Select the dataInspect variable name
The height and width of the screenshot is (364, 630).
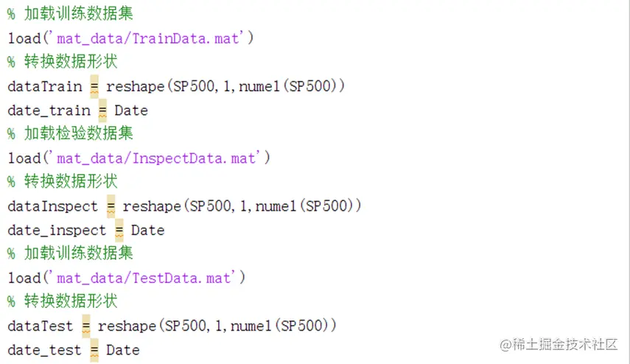53,207
